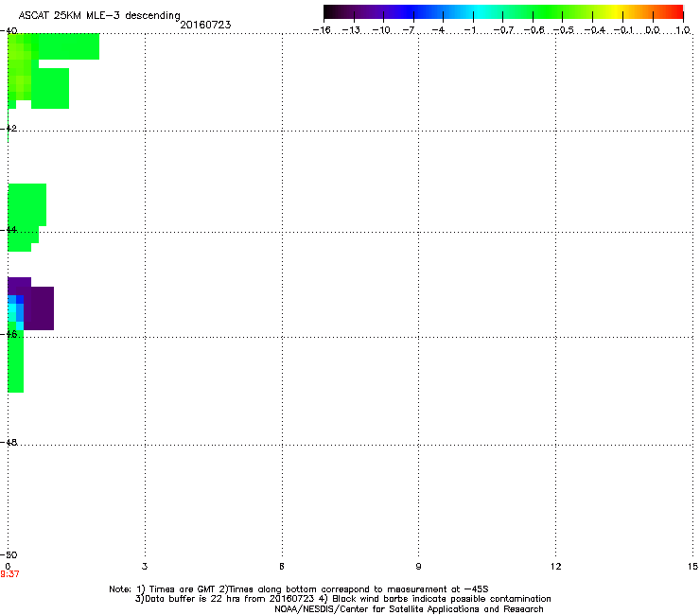Select the -10 color scale label
Viewport: 700px width, 615px height.
(381, 30)
